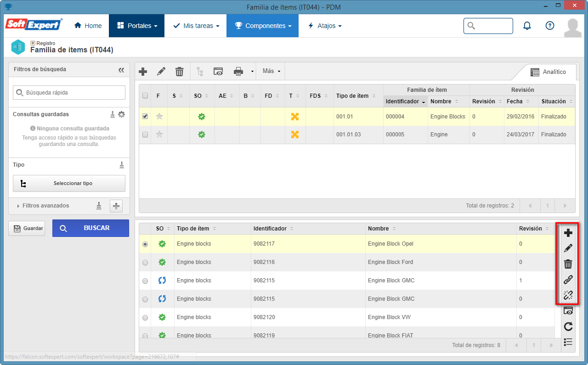The width and height of the screenshot is (588, 365).
Task: Click the Seleccionar tipo button
Action: click(69, 183)
